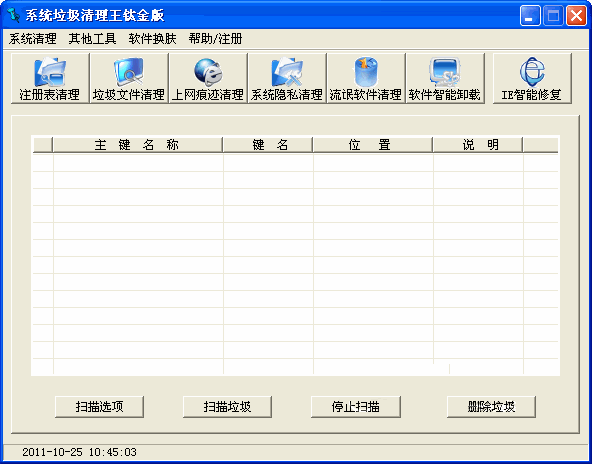Image resolution: width=592 pixels, height=464 pixels.
Task: Open the IE智能修复 repair tool
Action: 532,78
